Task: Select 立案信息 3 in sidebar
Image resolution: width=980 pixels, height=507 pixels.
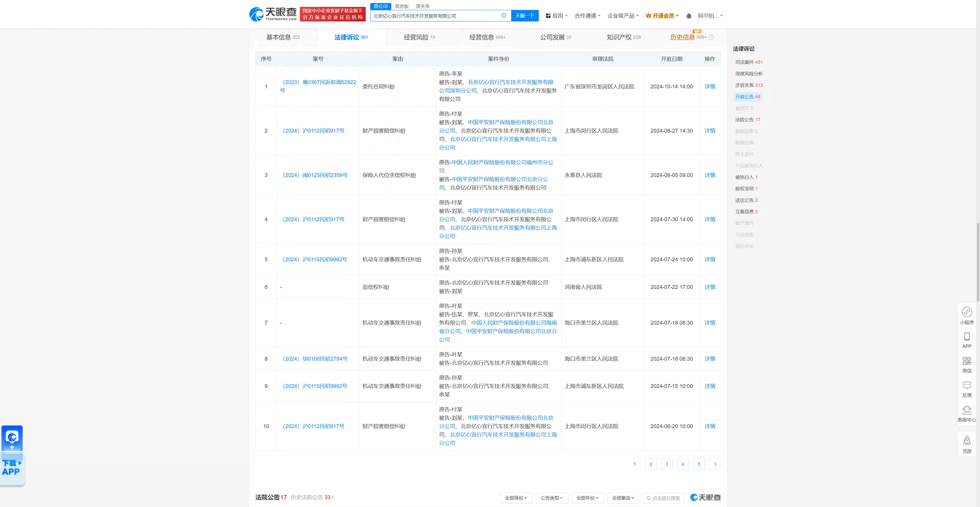Action: (746, 212)
